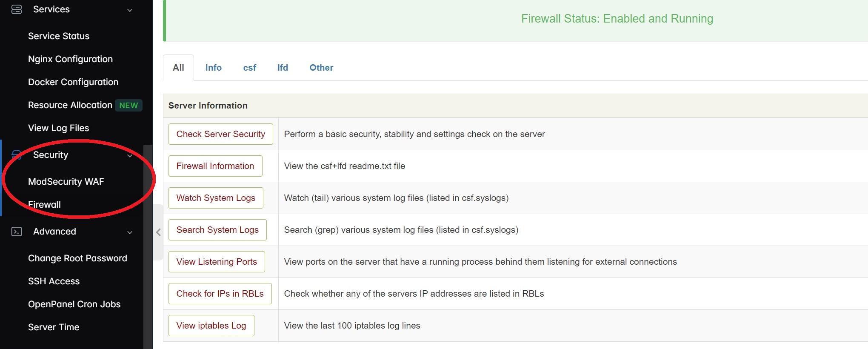Screen dimensions: 868x349
Task: Click the NEW badge beside Resource Allocation
Action: pyautogui.click(x=128, y=105)
